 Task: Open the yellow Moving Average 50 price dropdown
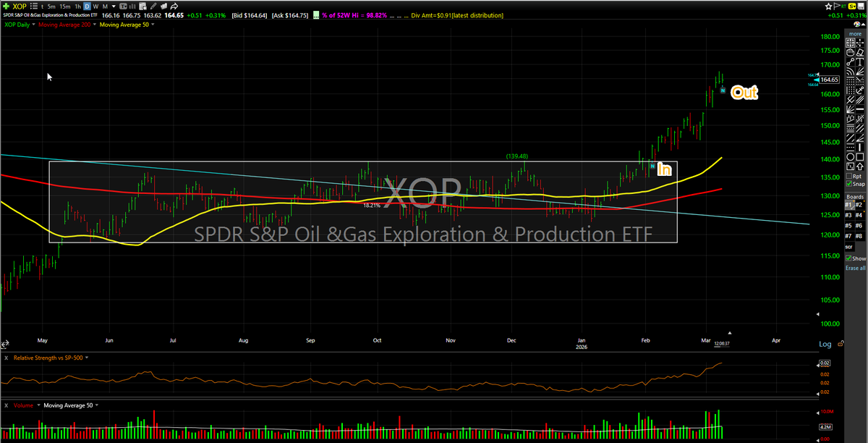(153, 25)
